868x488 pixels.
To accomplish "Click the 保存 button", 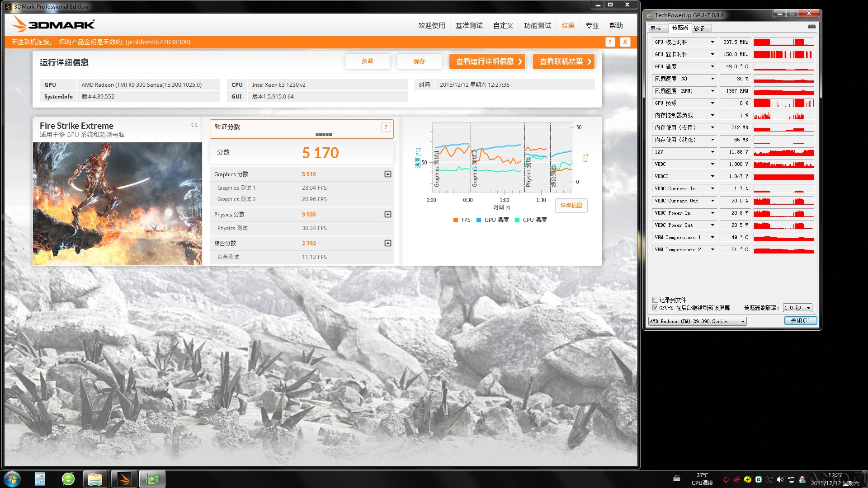I will click(420, 61).
